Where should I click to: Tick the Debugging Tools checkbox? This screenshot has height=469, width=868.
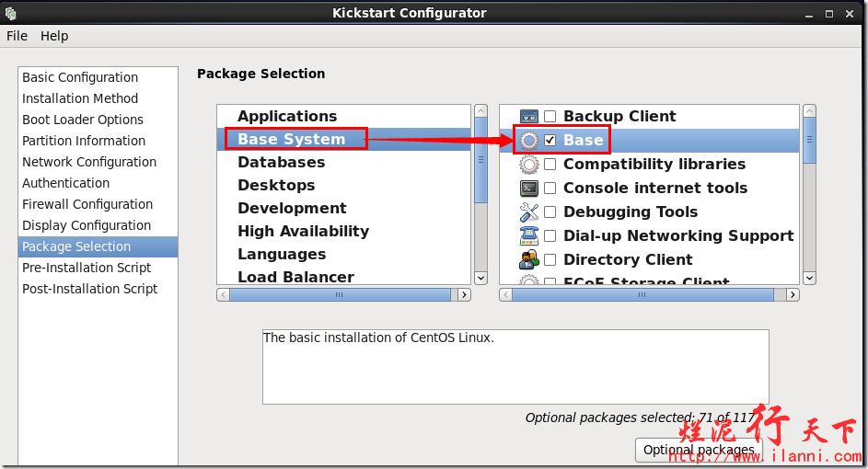550,212
